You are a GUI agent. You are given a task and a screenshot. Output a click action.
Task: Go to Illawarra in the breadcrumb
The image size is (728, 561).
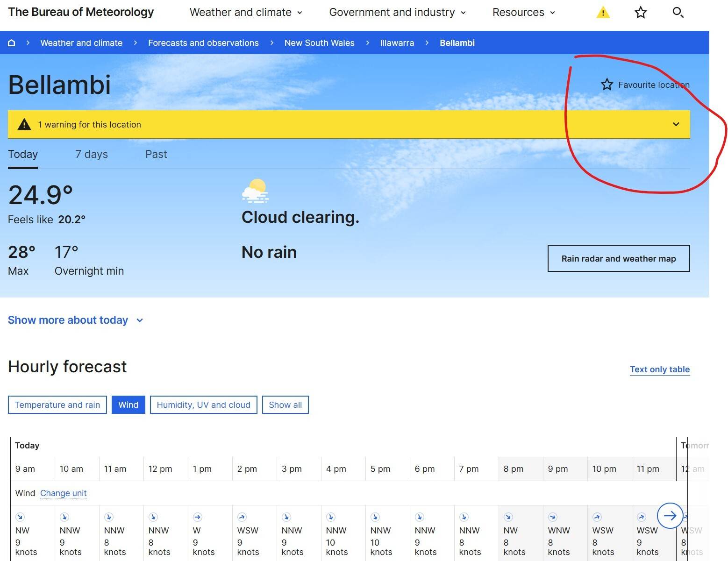pos(397,43)
